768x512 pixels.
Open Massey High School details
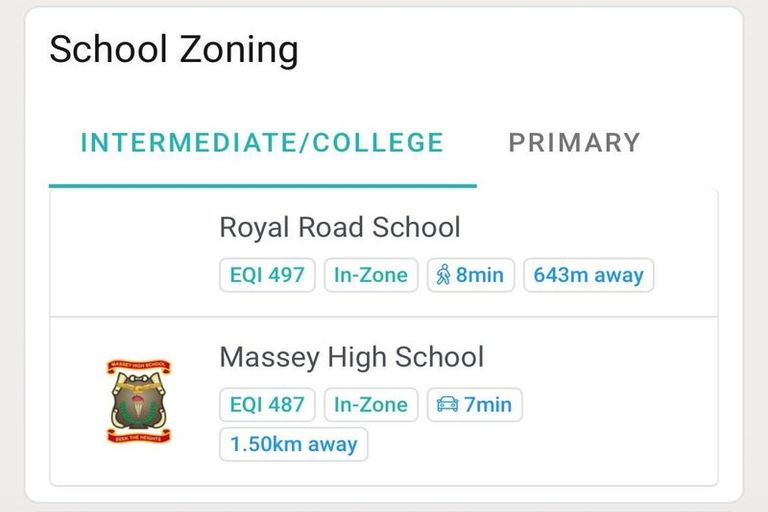click(x=351, y=357)
